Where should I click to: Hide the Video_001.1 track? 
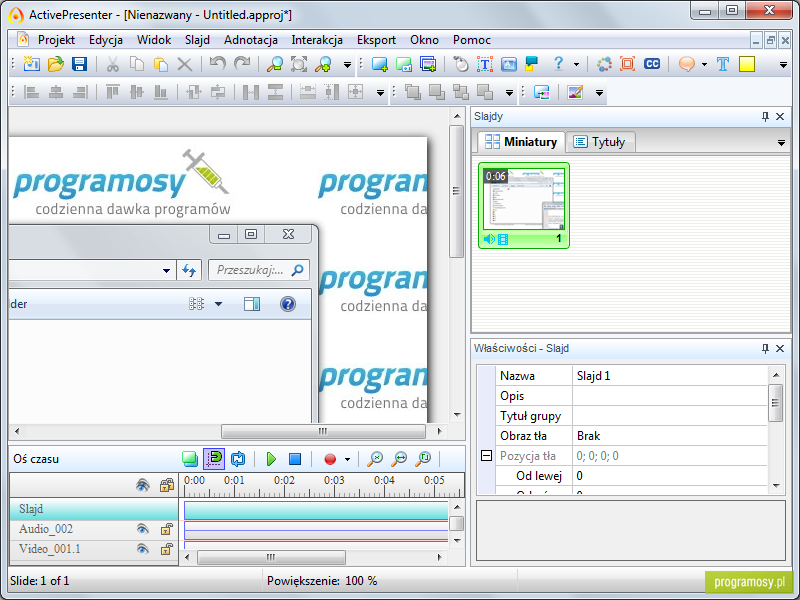143,549
